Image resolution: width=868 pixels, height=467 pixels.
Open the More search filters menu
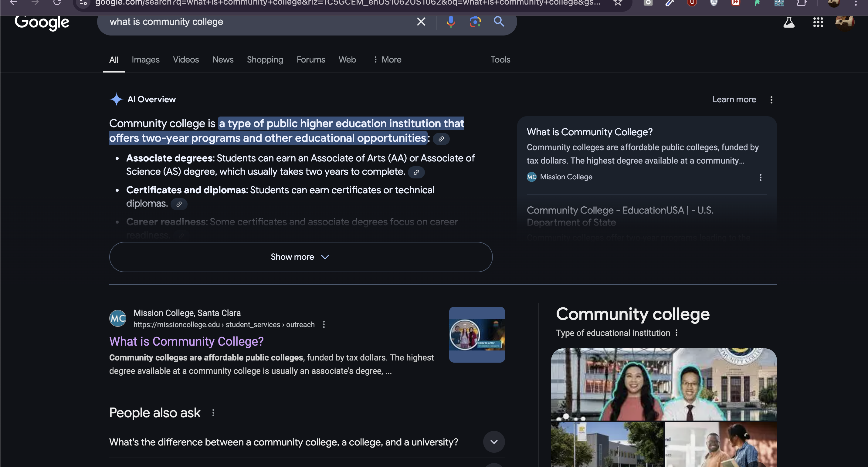(387, 60)
